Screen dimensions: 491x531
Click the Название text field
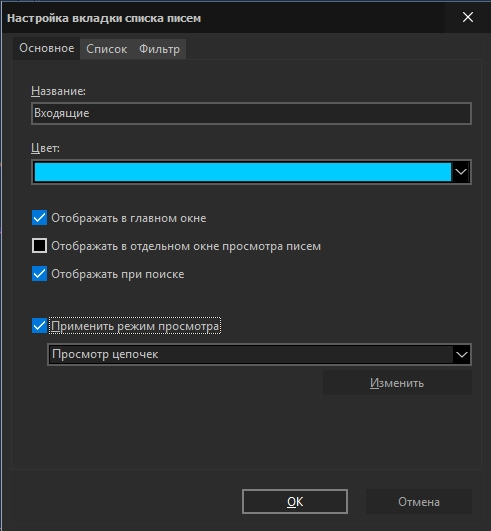251,113
